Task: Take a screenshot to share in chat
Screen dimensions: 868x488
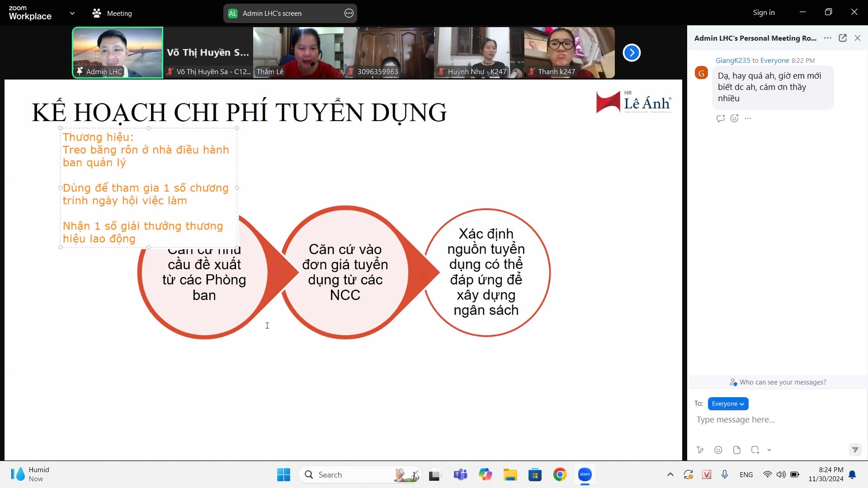Action: point(754,450)
